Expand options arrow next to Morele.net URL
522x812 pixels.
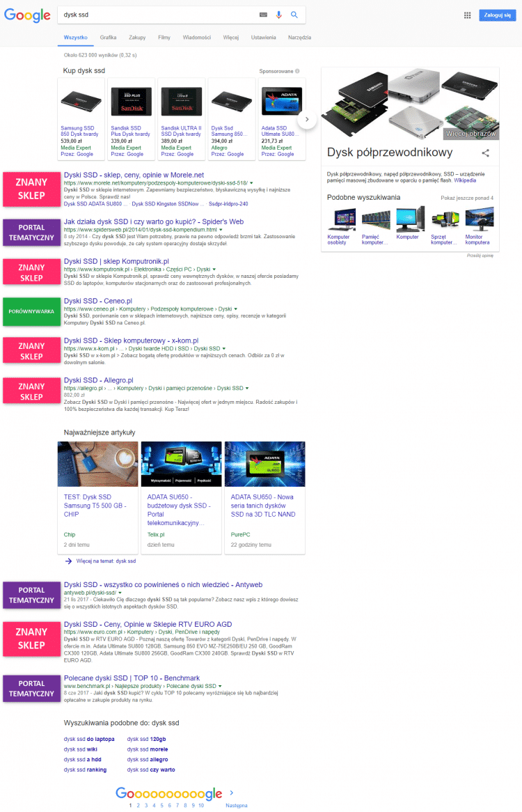[251, 183]
